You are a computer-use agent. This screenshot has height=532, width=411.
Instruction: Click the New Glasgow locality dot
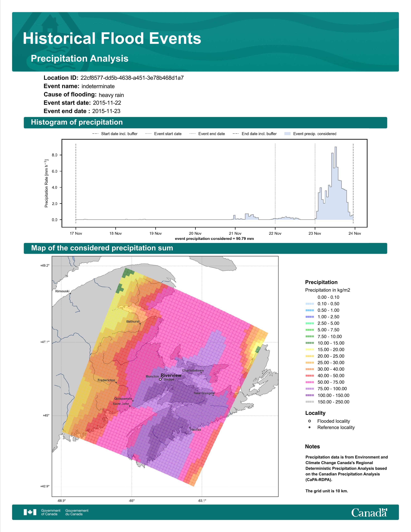[x=213, y=395]
